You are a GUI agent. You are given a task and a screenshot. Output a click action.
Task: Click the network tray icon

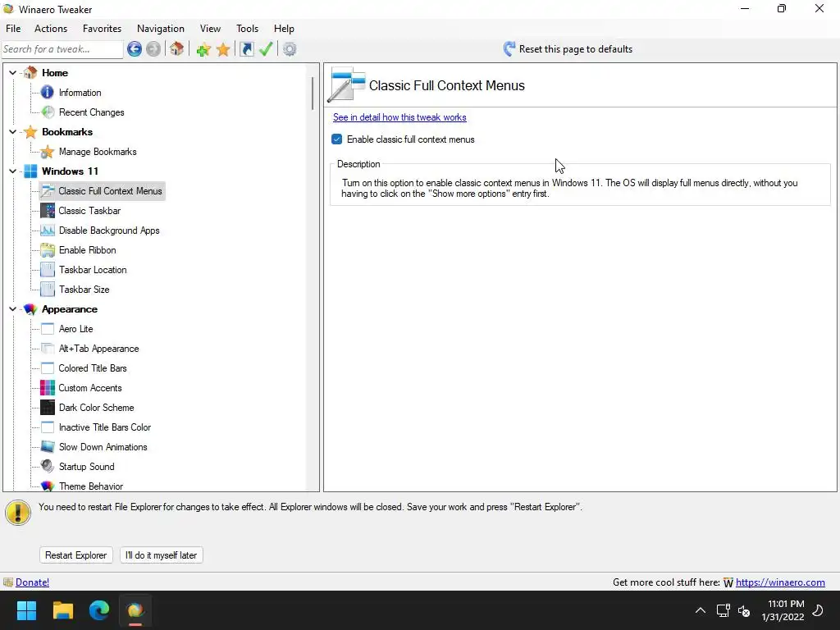coord(724,610)
